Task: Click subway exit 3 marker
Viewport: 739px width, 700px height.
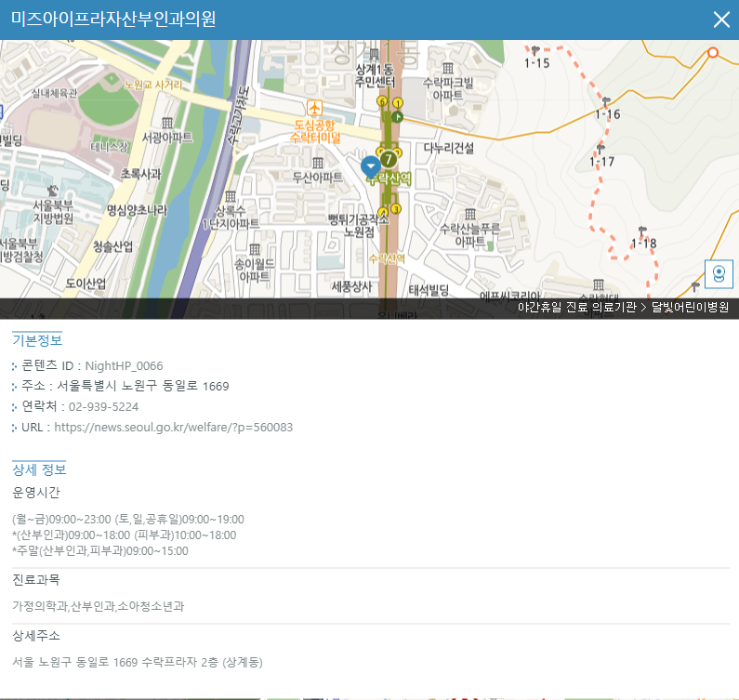Action: click(x=396, y=208)
